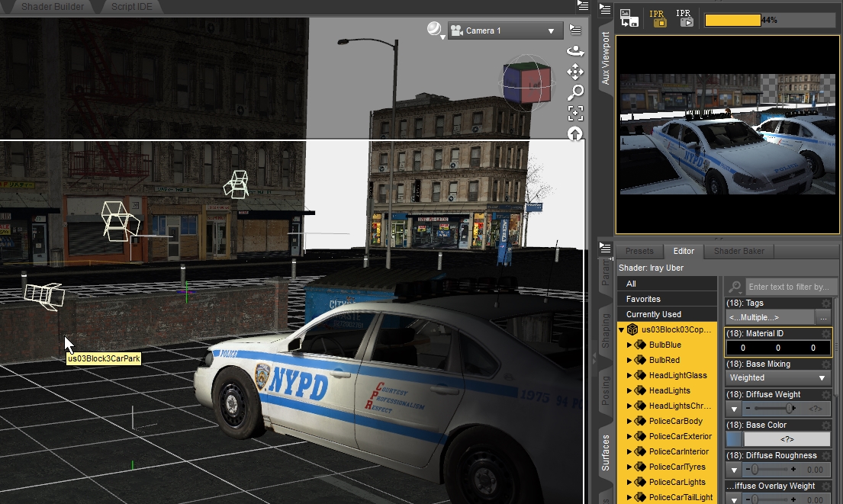Open the Camera 1 view dropdown
This screenshot has height=504, width=843.
coord(505,30)
